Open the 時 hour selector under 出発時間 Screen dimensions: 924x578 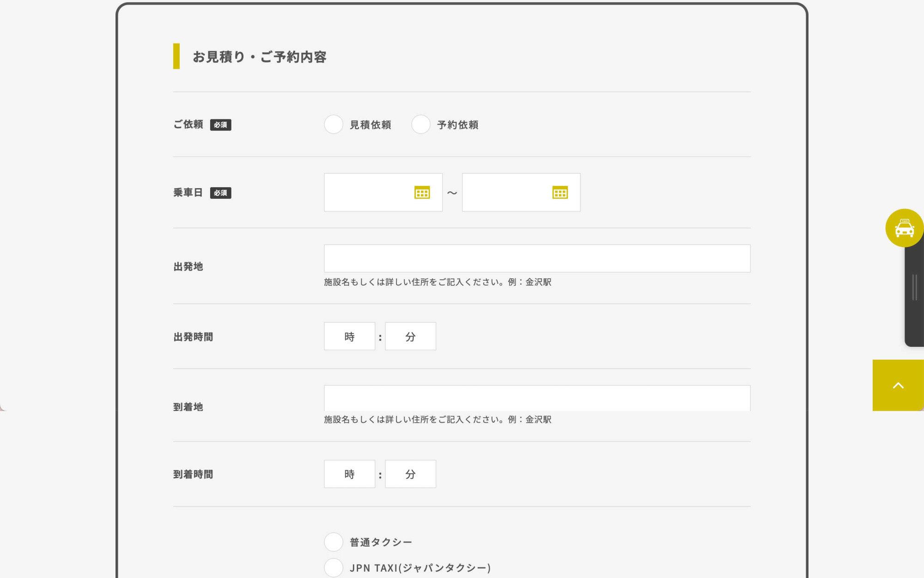[349, 336]
